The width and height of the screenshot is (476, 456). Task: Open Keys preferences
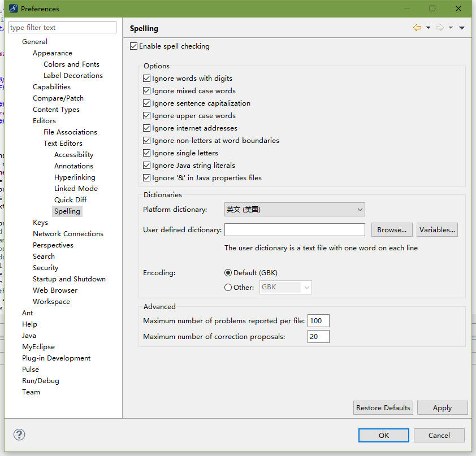tap(40, 223)
